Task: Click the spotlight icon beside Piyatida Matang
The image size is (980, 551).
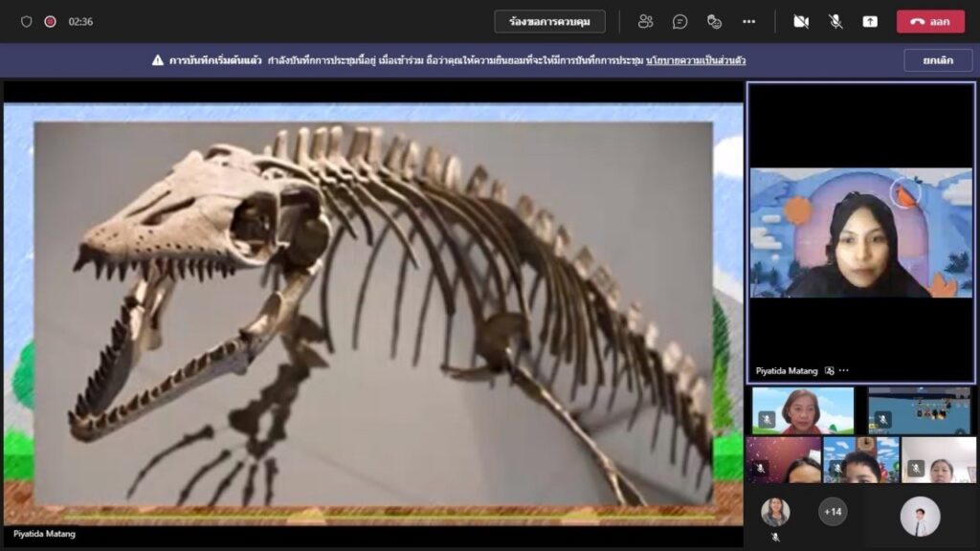Action: [830, 370]
